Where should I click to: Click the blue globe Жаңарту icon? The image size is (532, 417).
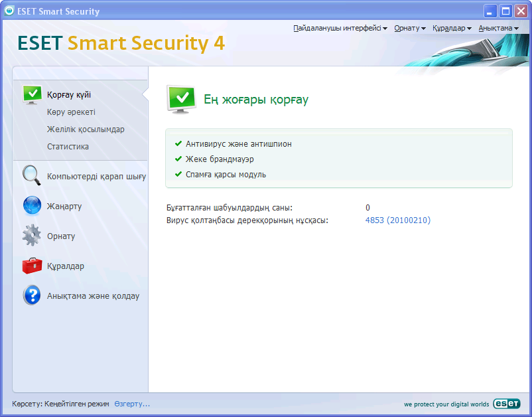pyautogui.click(x=33, y=205)
